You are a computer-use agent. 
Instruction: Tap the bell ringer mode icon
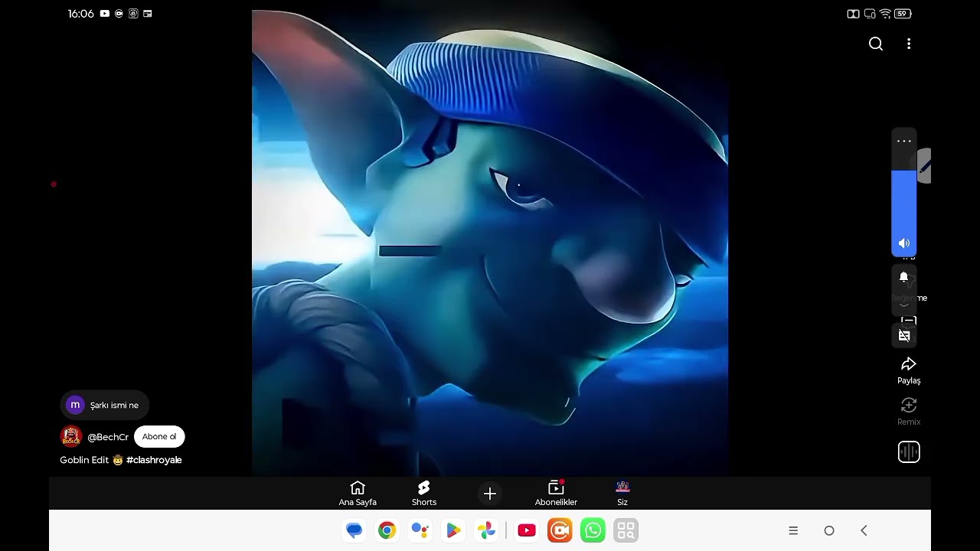(904, 276)
